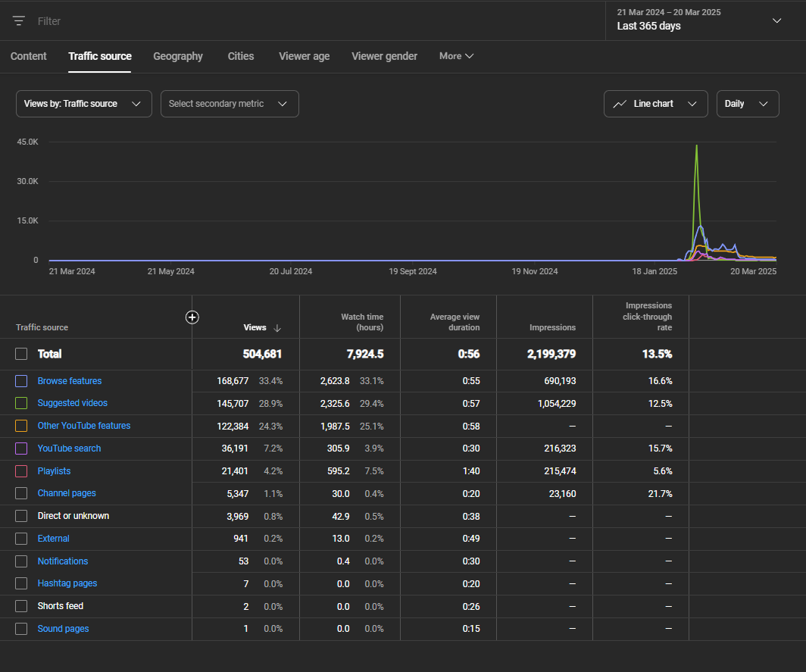The width and height of the screenshot is (806, 672).
Task: Enable the Channel pages checkbox
Action: tap(21, 493)
